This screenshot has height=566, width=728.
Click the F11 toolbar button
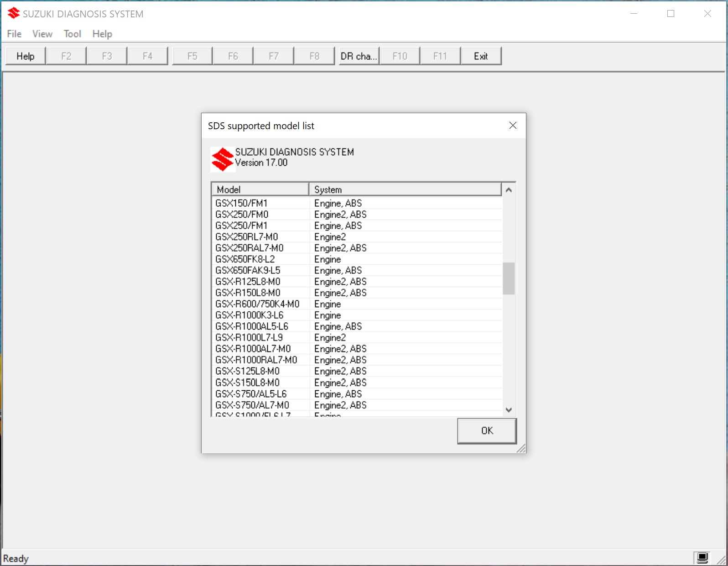[x=440, y=56]
